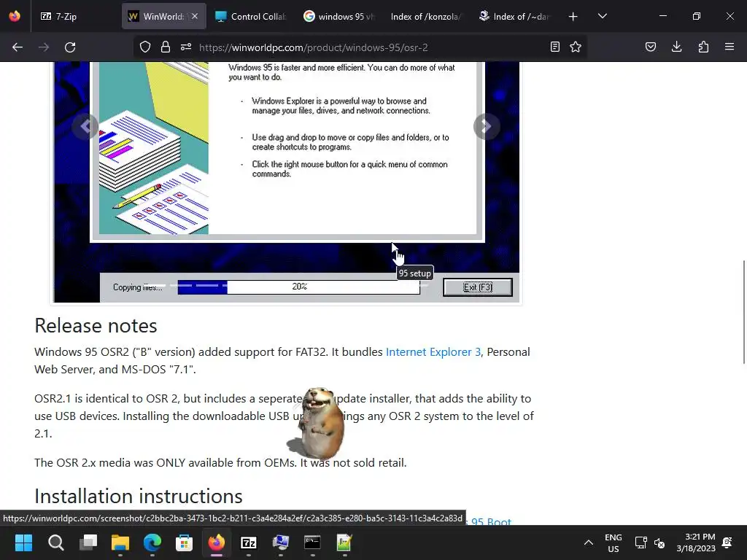747x560 pixels.
Task: Expand hidden system tray icons
Action: [x=589, y=542]
